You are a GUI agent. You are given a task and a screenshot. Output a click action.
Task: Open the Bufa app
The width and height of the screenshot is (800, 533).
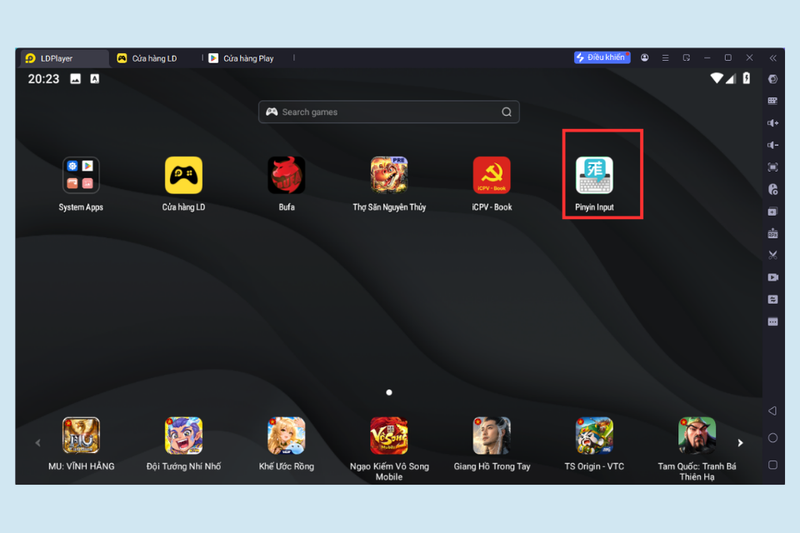286,175
